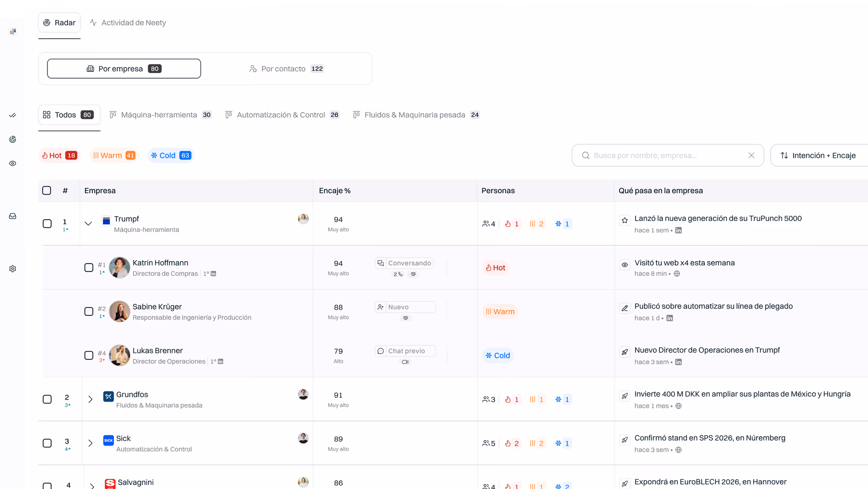Click the rocket icon beside the Grundfos investment news

tap(625, 396)
